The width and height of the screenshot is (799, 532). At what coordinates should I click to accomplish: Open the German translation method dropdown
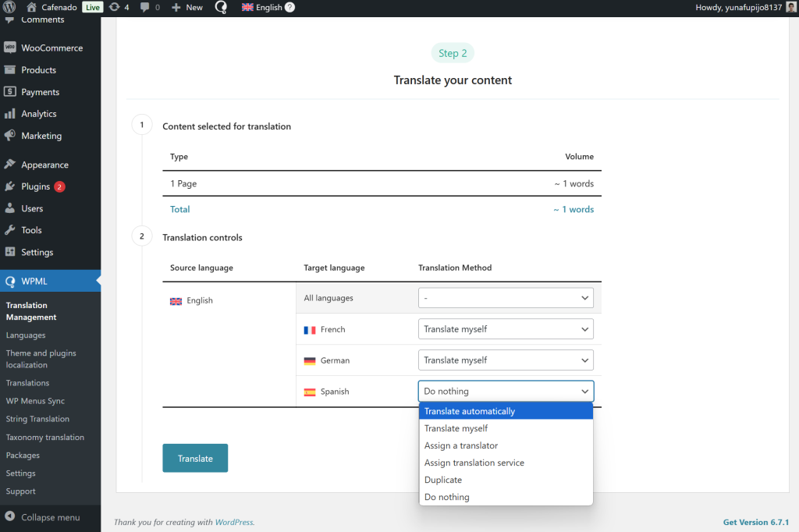505,360
